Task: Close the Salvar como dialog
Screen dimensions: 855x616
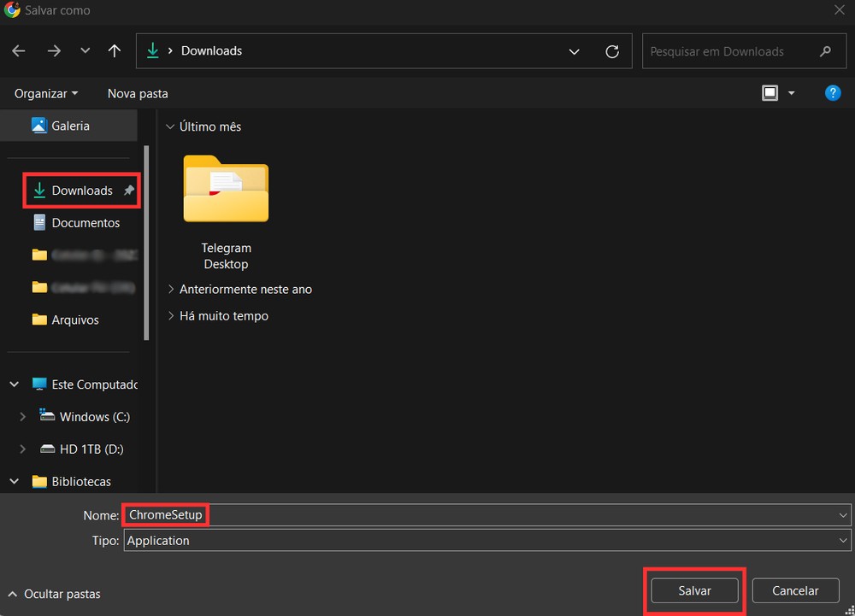Action: coord(840,9)
